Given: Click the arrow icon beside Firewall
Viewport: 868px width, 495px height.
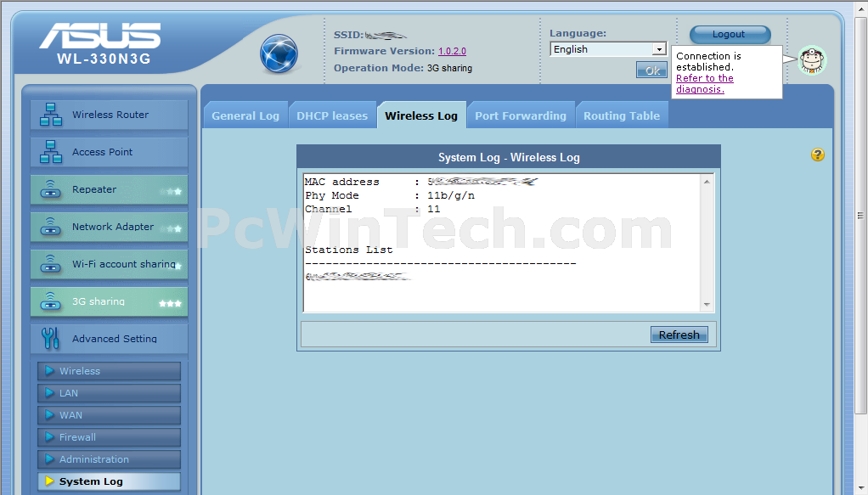Looking at the screenshot, I should pyautogui.click(x=49, y=437).
